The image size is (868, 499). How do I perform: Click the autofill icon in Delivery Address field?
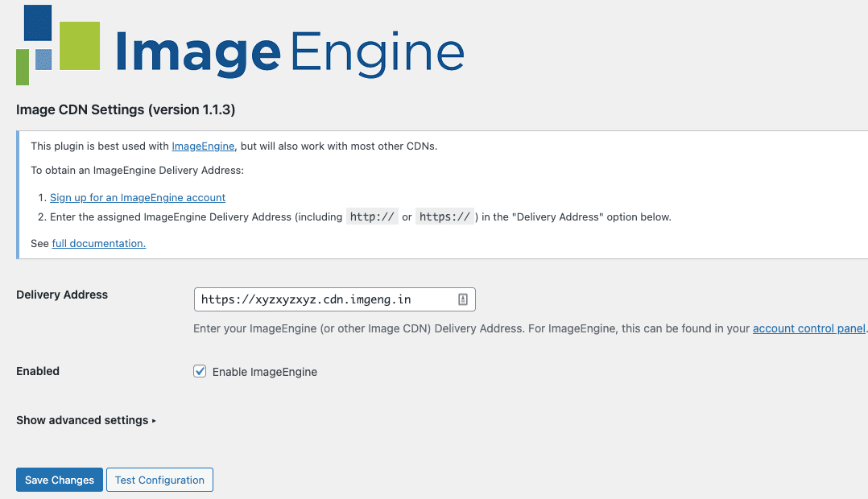click(x=463, y=299)
